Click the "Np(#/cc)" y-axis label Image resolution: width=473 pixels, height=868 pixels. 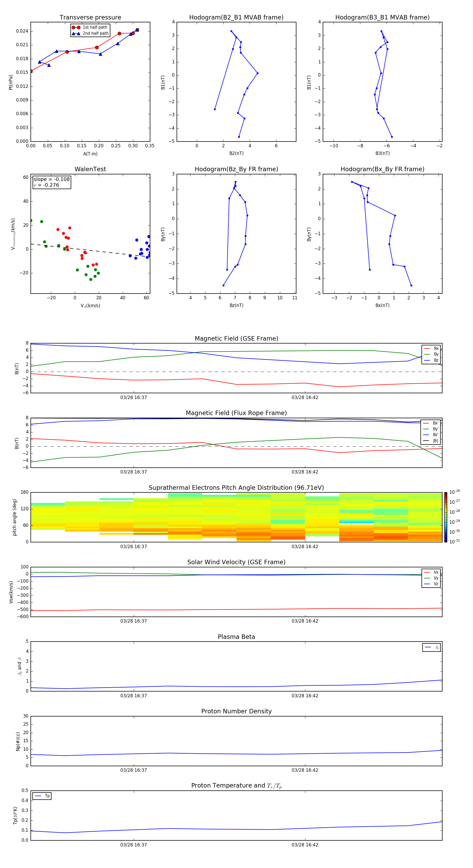(x=18, y=741)
